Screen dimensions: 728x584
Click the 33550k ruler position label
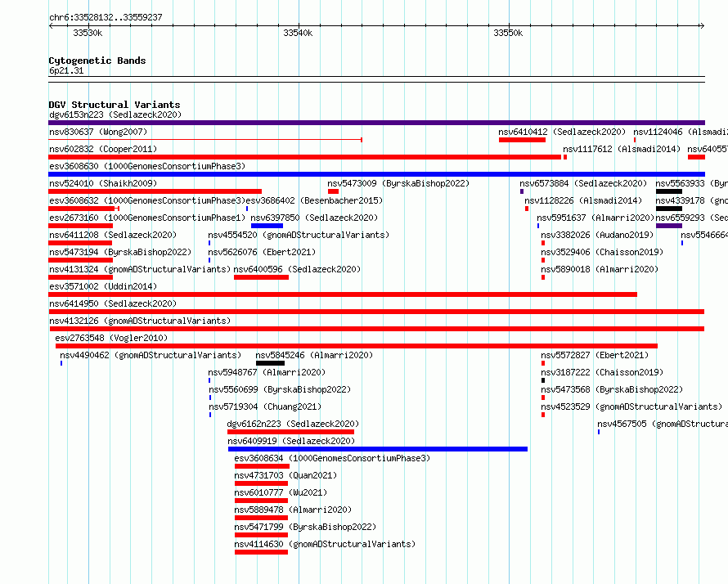pyautogui.click(x=509, y=33)
